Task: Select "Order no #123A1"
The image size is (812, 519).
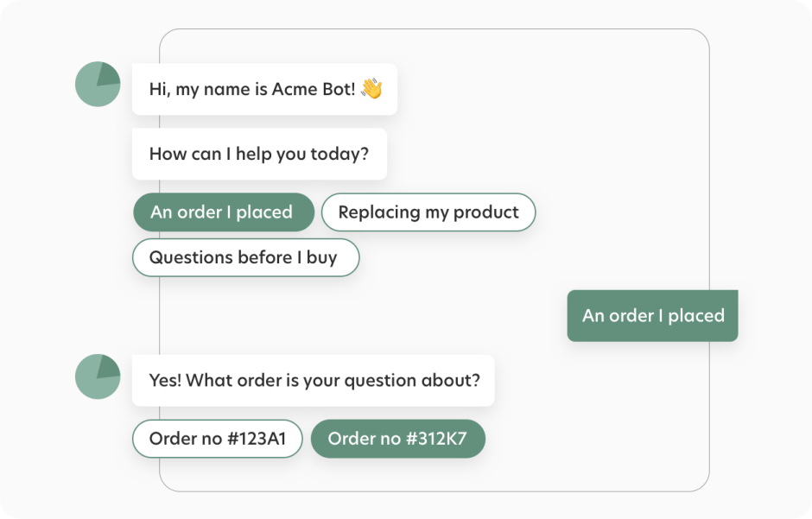Action: 217,439
